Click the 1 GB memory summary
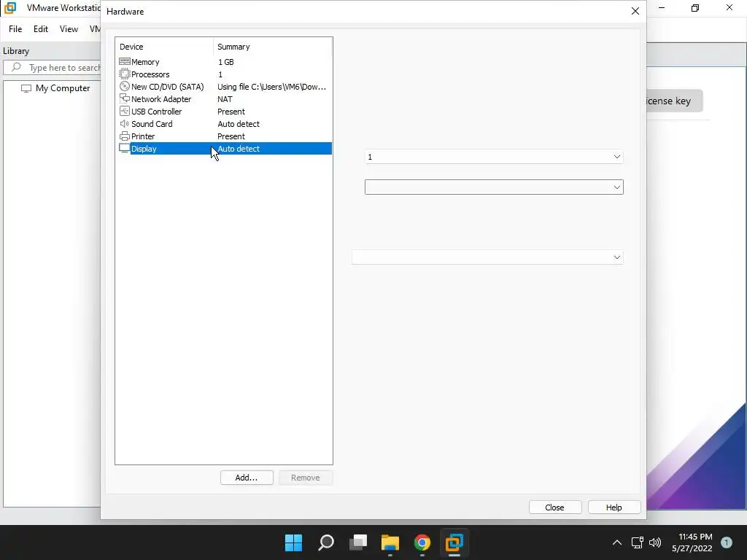 pyautogui.click(x=226, y=62)
